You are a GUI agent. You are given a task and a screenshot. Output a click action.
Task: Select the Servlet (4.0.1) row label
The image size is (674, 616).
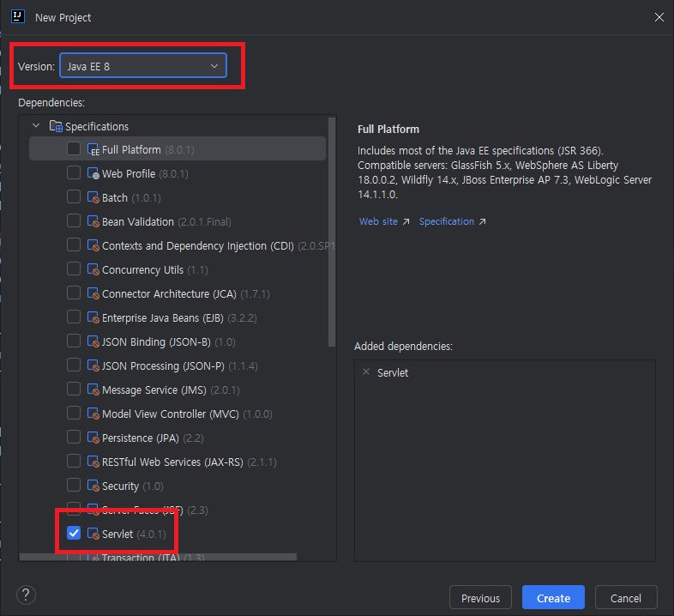[x=134, y=534]
